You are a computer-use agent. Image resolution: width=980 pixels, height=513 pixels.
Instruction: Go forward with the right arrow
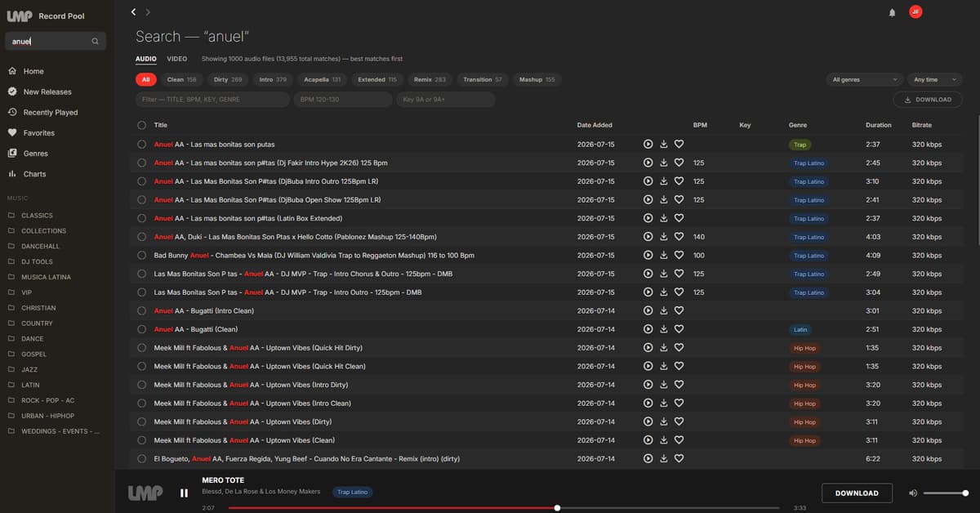(148, 12)
